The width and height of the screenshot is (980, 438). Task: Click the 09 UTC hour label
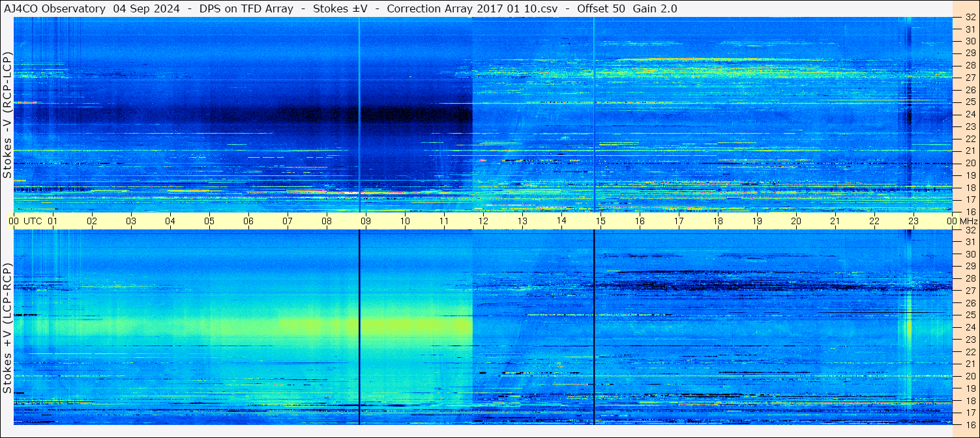(366, 221)
